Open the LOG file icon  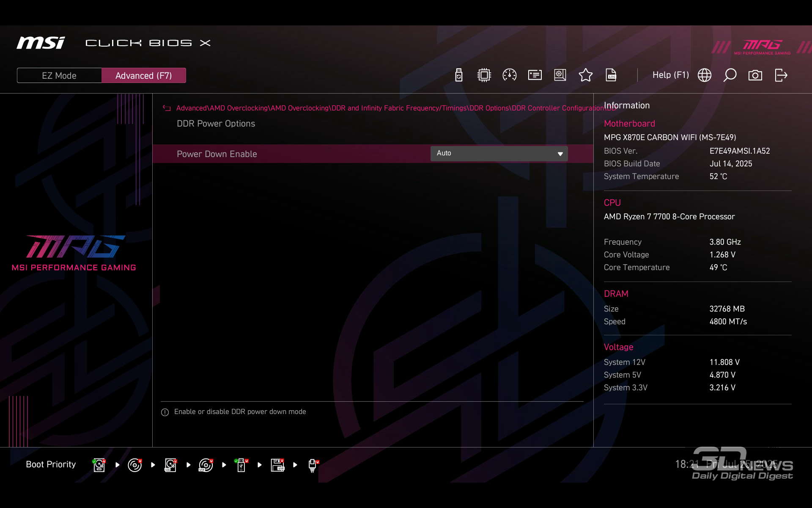pos(611,75)
